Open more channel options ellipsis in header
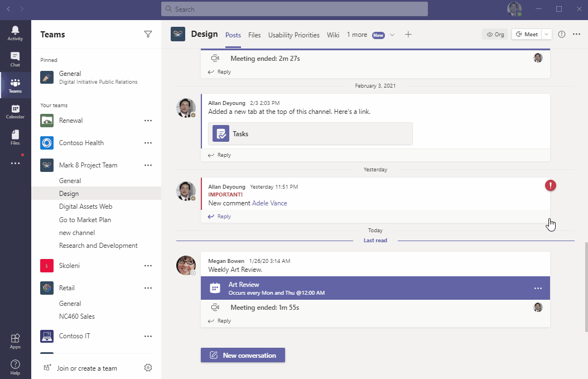 (x=577, y=34)
